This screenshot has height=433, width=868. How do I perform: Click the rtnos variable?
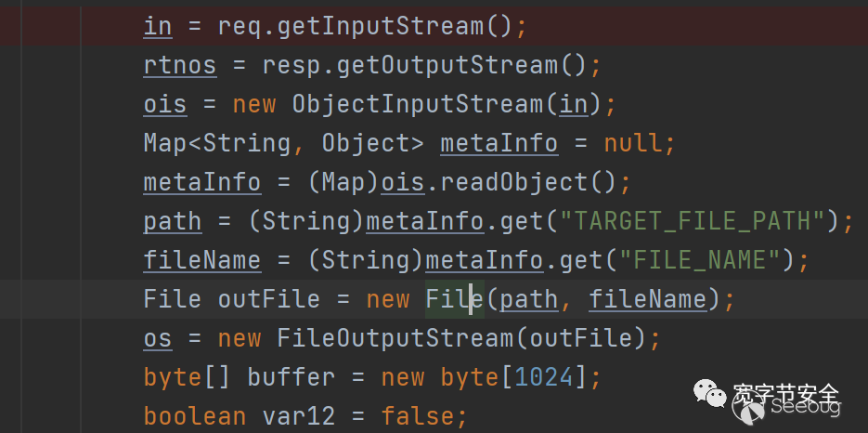(179, 65)
